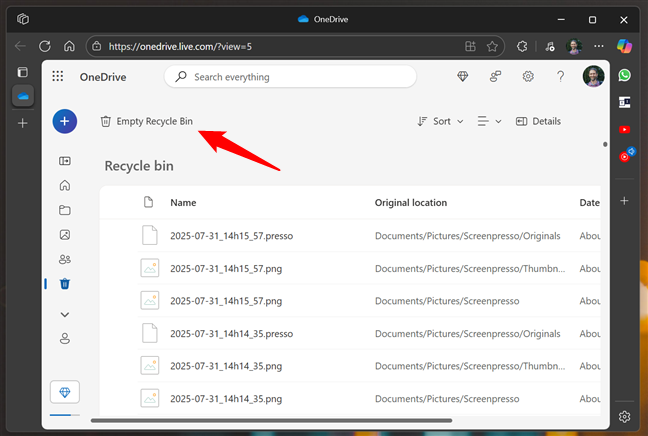
Task: Click the Date column header
Action: [x=590, y=203]
